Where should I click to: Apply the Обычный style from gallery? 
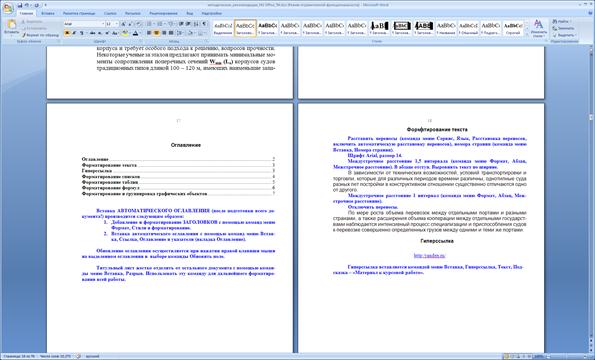pos(468,28)
